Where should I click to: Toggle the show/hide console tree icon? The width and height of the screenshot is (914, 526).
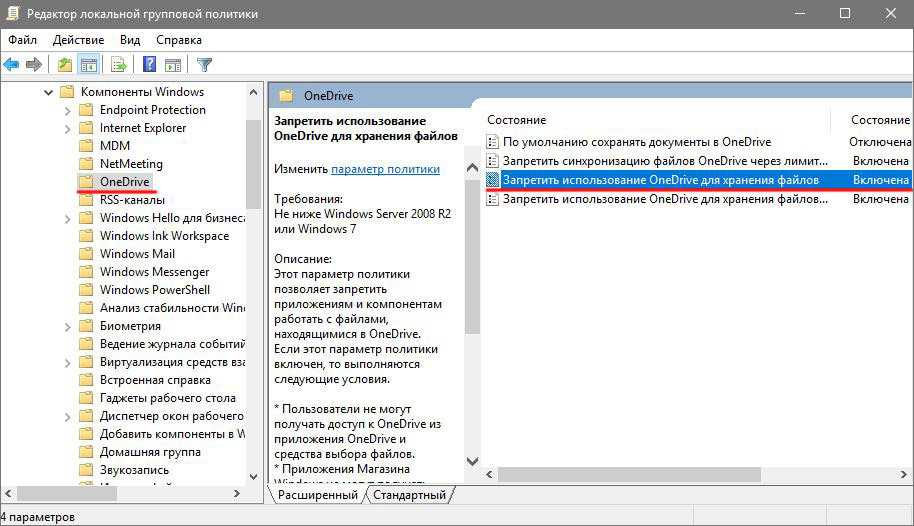point(89,65)
